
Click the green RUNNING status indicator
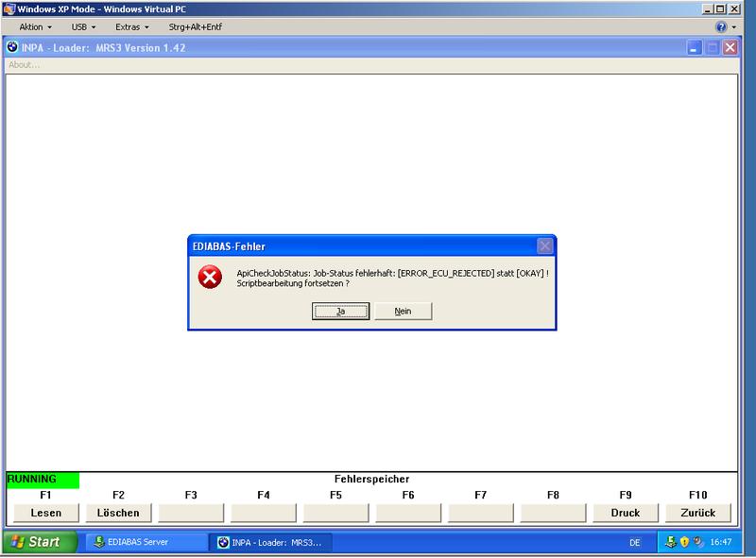tap(43, 480)
